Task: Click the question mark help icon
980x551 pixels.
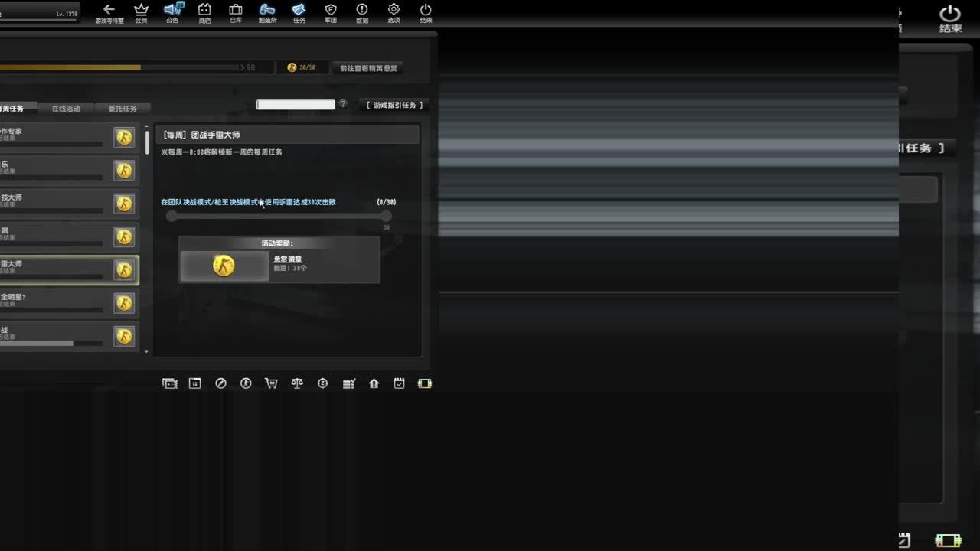Action: [343, 104]
